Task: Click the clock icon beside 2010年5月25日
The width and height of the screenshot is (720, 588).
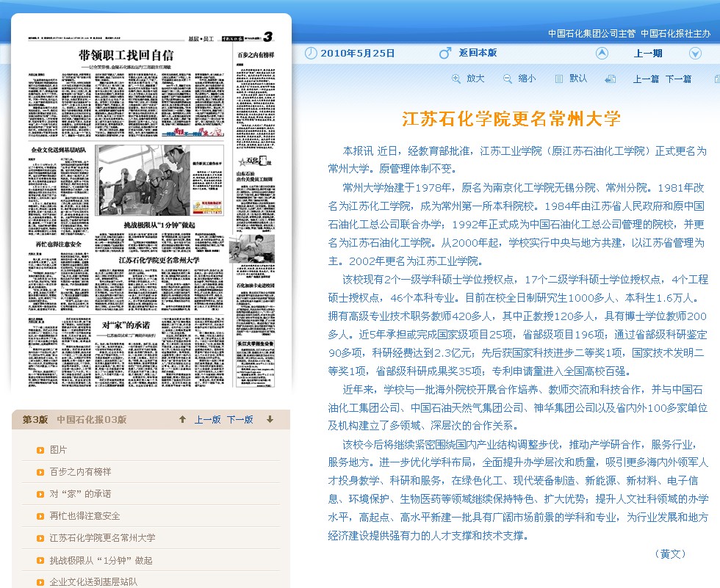Action: point(311,53)
